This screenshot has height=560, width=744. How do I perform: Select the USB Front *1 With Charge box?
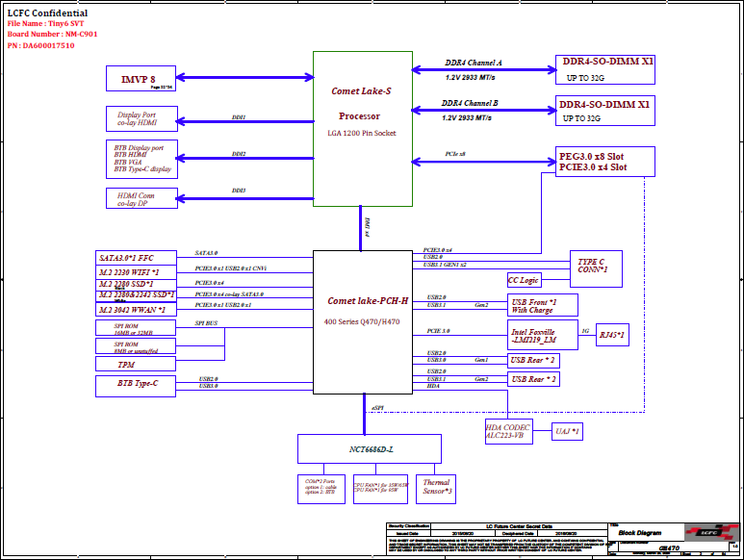click(x=542, y=305)
